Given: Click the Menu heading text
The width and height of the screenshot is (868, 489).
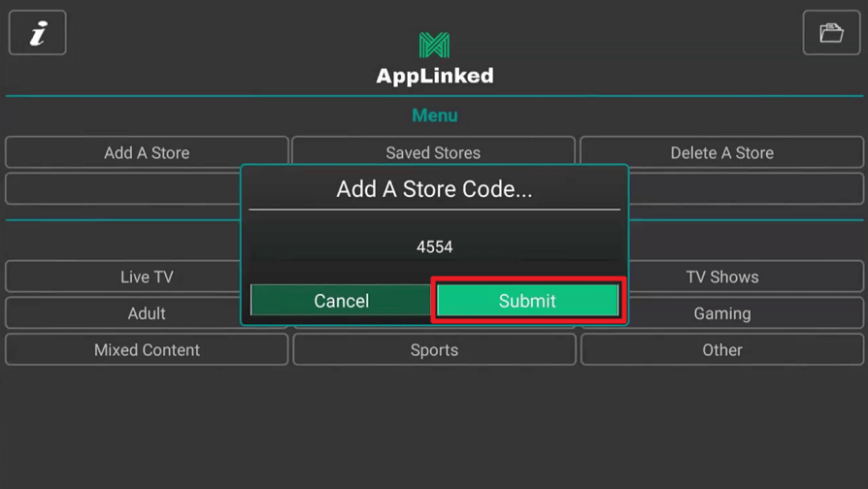Looking at the screenshot, I should (x=435, y=115).
